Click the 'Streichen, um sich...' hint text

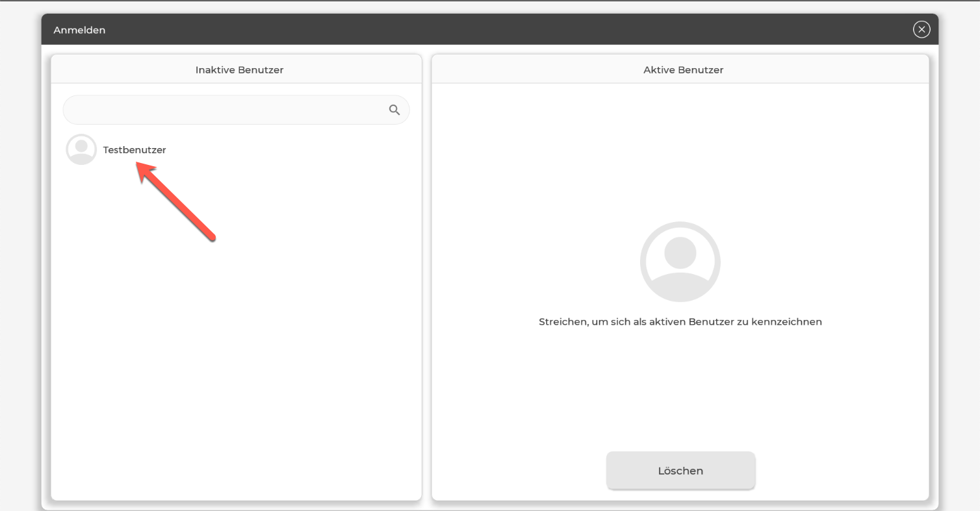coord(680,321)
